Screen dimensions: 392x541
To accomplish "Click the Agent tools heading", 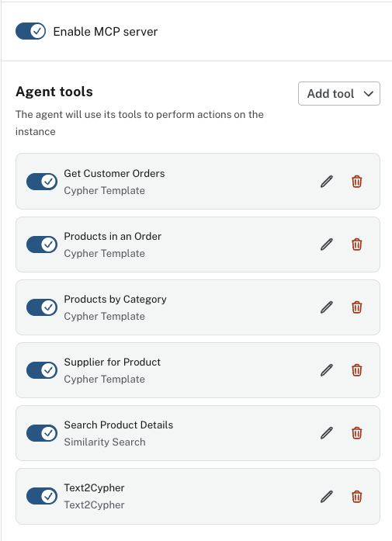I will tap(54, 92).
